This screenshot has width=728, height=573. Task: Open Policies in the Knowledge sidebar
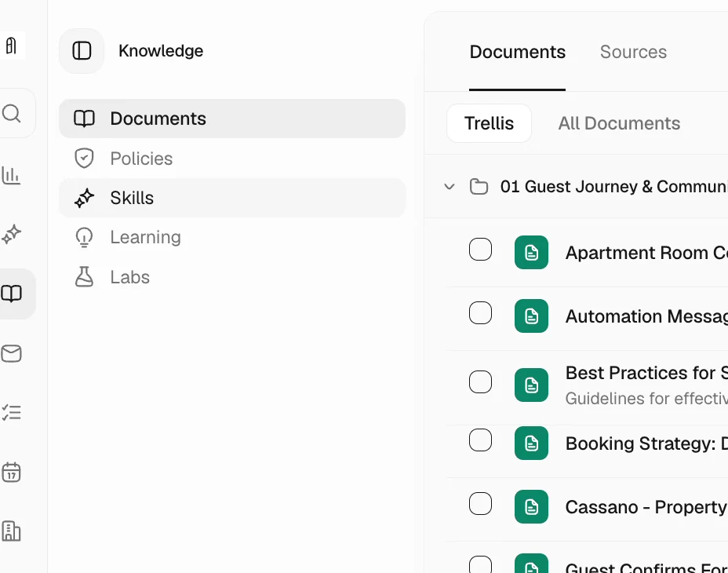[232, 159]
